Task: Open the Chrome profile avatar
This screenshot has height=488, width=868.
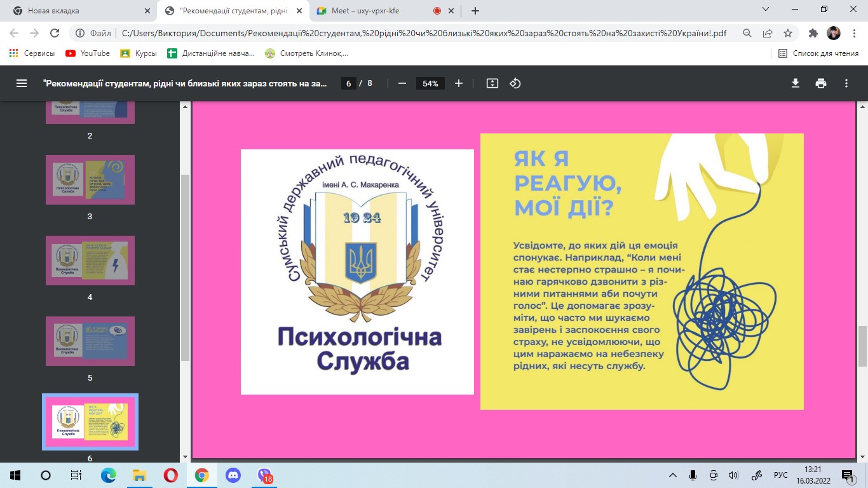Action: click(x=833, y=33)
